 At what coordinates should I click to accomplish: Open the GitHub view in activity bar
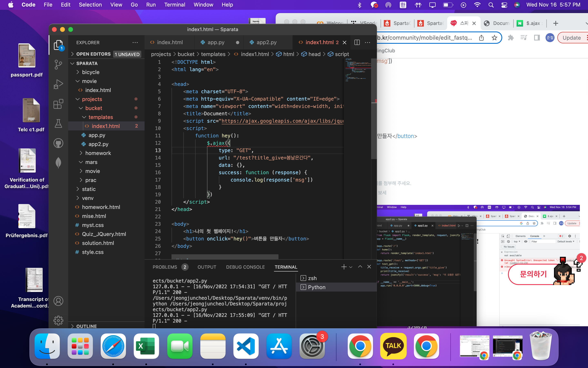(x=58, y=143)
